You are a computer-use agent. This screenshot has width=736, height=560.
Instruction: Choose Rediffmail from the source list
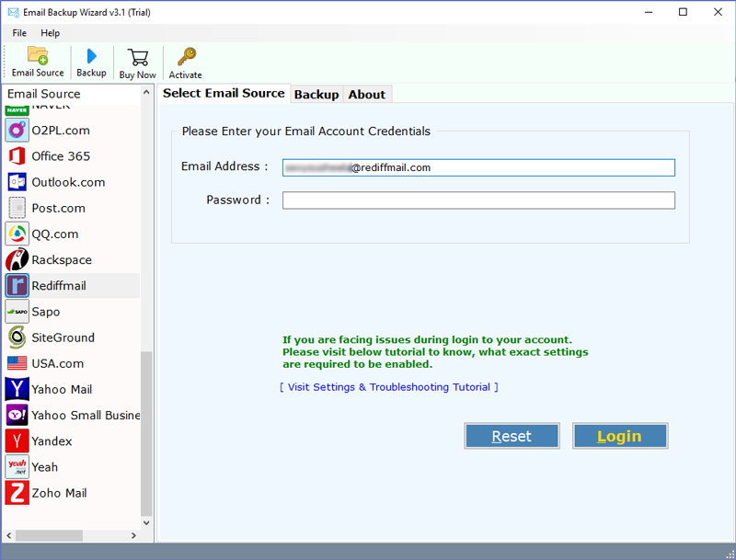(x=73, y=286)
